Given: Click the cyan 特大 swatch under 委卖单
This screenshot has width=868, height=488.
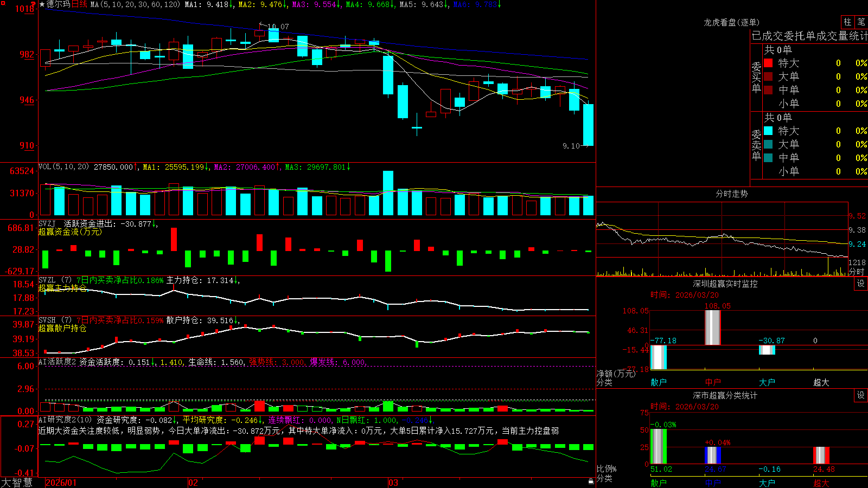Looking at the screenshot, I should 768,131.
